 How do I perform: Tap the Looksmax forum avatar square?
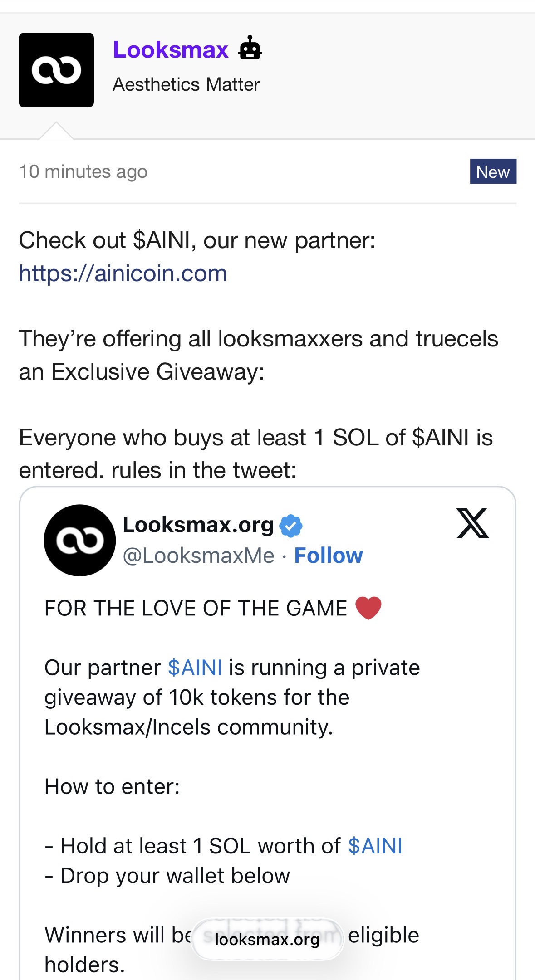(x=56, y=70)
